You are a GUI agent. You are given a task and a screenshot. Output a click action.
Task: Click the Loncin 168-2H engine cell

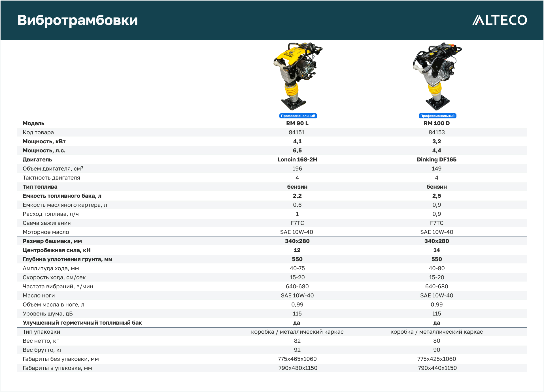point(297,159)
